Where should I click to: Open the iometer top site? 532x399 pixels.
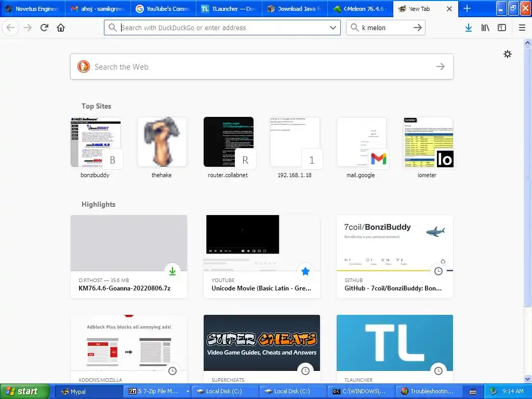coord(428,147)
